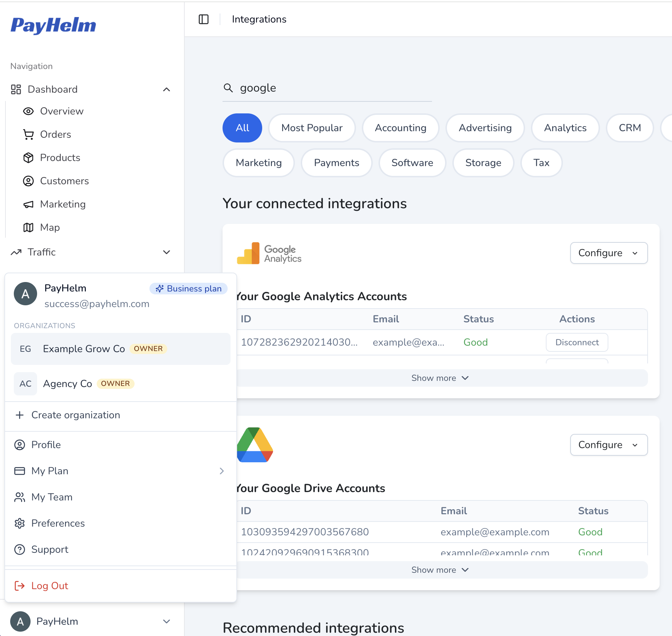Image resolution: width=672 pixels, height=636 pixels.
Task: Open Google Analytics Configure dropdown
Action: click(x=609, y=253)
